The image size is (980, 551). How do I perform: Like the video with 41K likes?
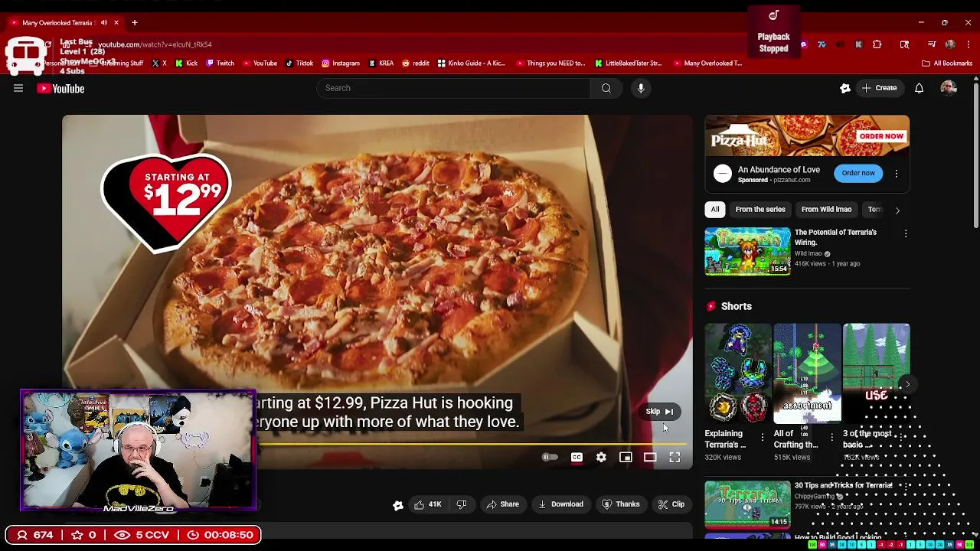427,504
